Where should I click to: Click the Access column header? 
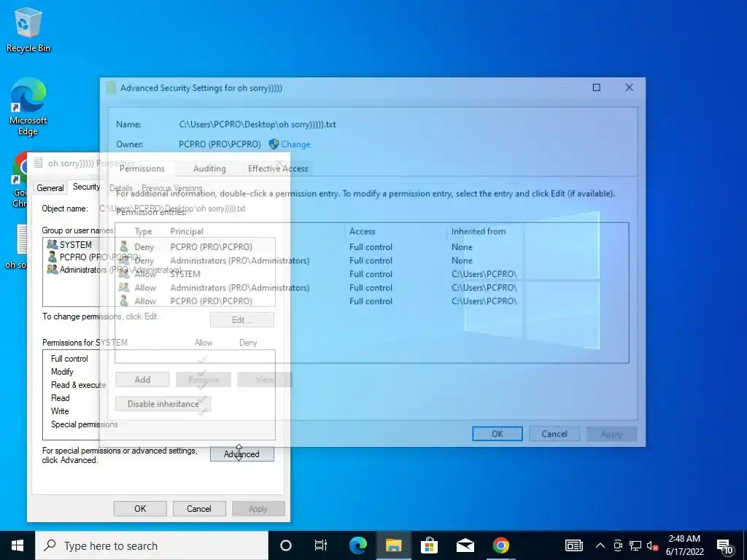point(362,231)
